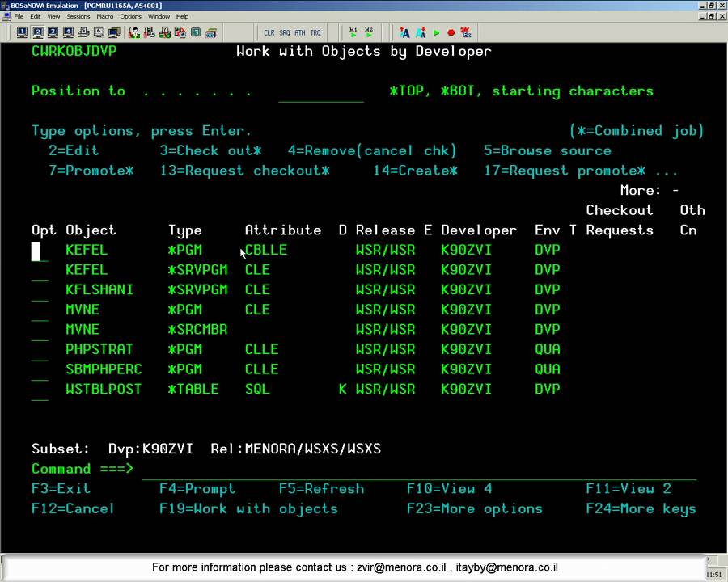Click F3=Exit function key label
Image resolution: width=728 pixels, height=582 pixels.
tap(61, 489)
